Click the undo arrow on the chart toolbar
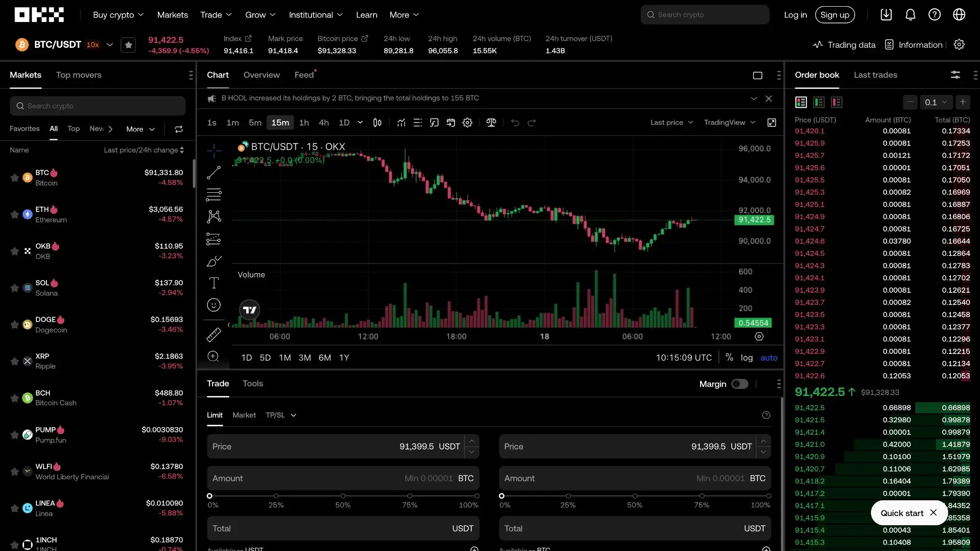The width and height of the screenshot is (980, 551). pos(515,122)
